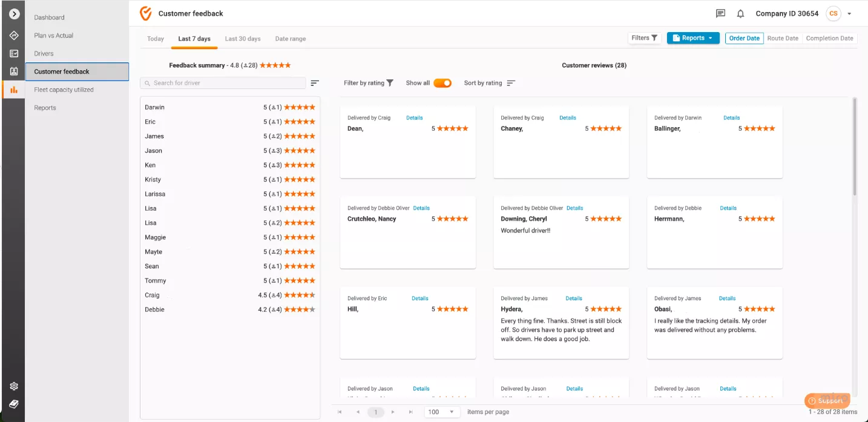The width and height of the screenshot is (868, 422).
Task: Open the Filters button
Action: pos(645,38)
